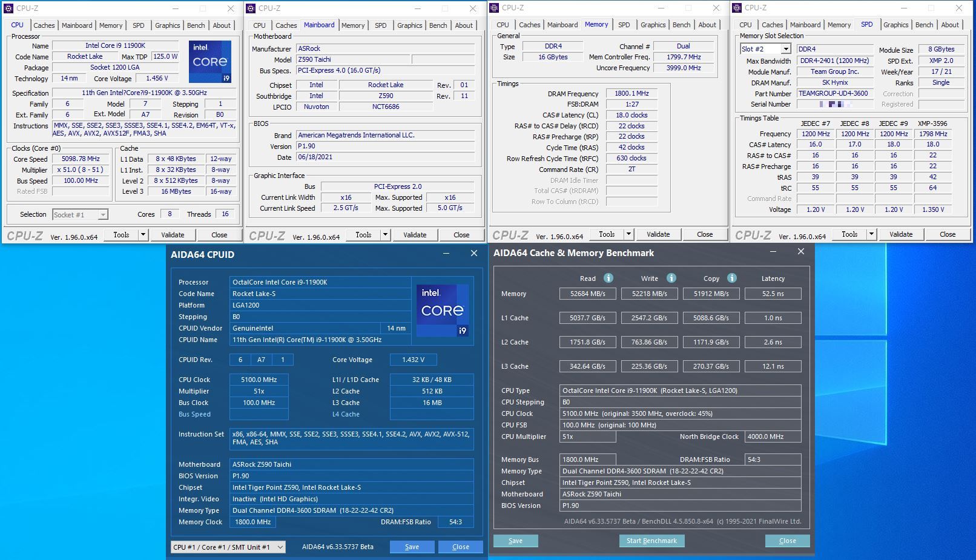Screen dimensions: 976x560
Task: Click the Memory Read value 52684 MB/s
Action: 587,294
